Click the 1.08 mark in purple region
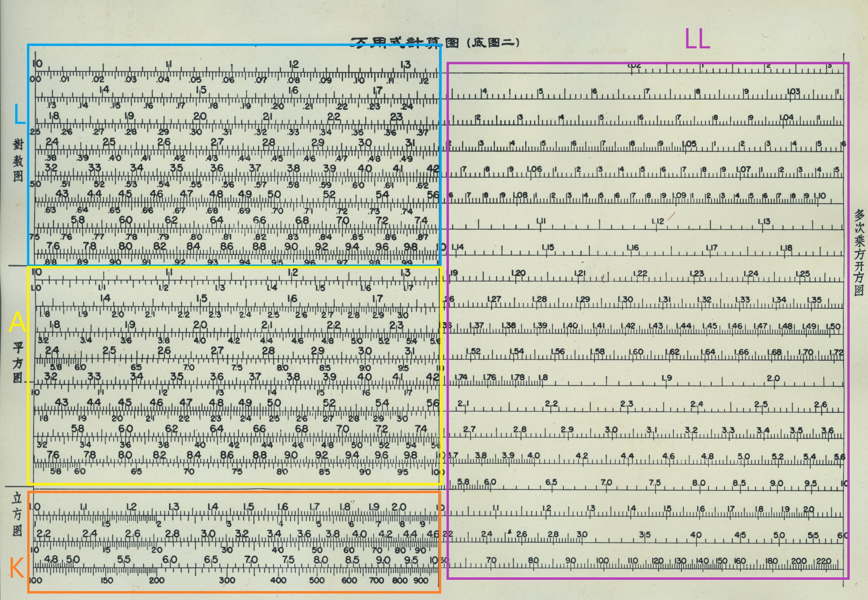Image resolution: width=868 pixels, height=600 pixels. click(520, 195)
